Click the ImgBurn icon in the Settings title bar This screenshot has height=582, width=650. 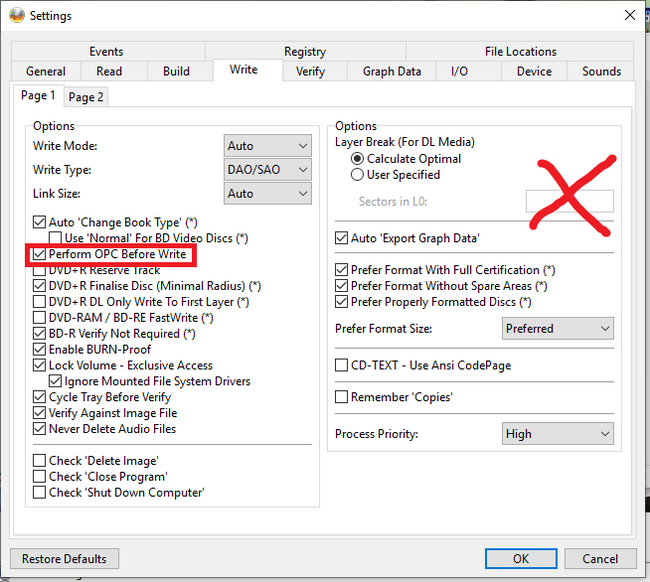17,16
